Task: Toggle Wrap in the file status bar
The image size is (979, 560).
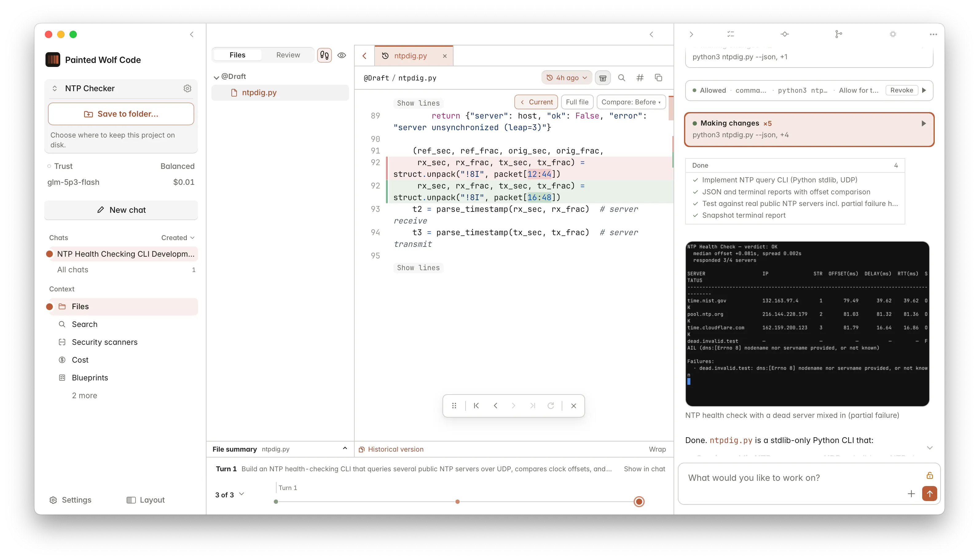Action: click(657, 449)
